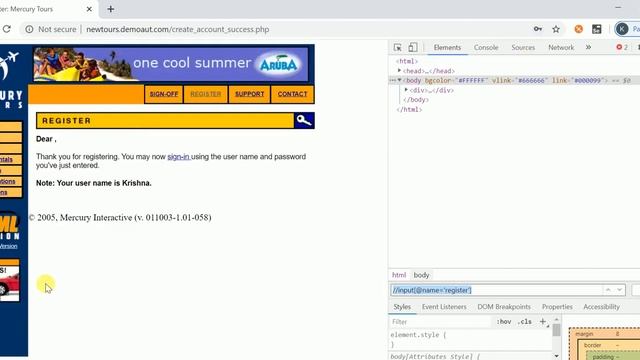
Task: Click the Styles pane scrollbar thumb
Action: (556, 330)
